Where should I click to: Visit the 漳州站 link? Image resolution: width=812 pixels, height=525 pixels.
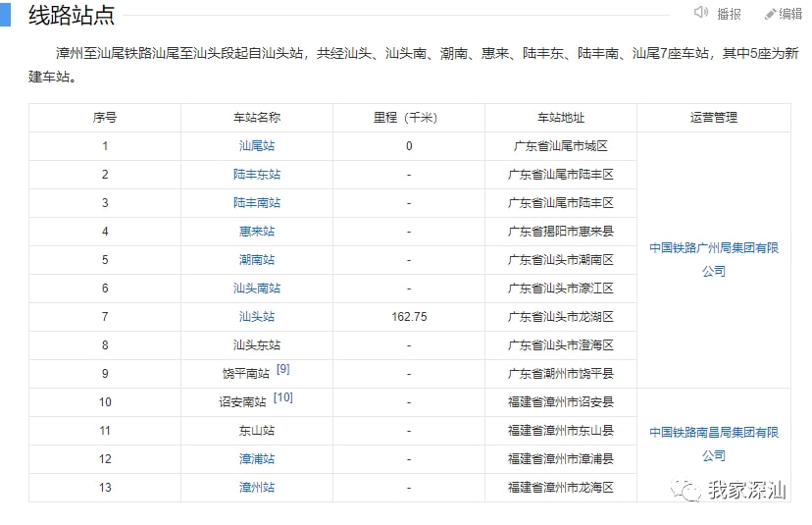(257, 488)
